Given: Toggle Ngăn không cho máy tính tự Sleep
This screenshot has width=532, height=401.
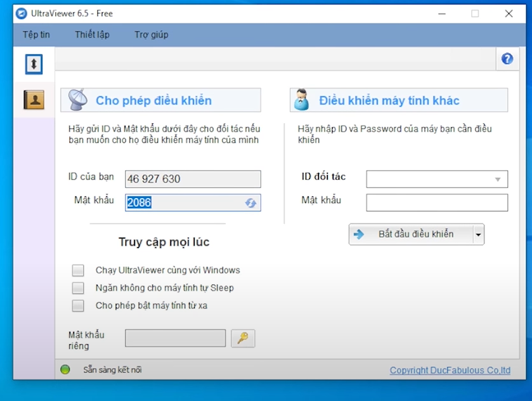Looking at the screenshot, I should click(78, 288).
